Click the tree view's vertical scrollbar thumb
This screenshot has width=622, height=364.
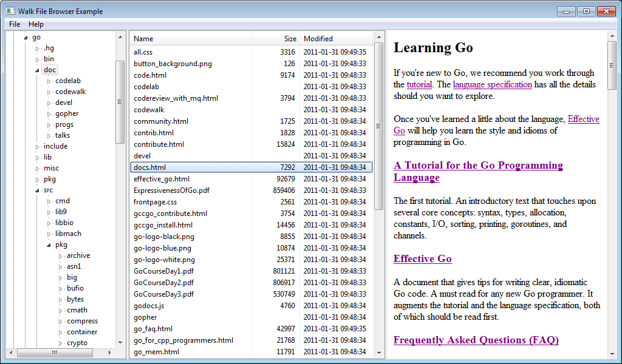(x=120, y=102)
